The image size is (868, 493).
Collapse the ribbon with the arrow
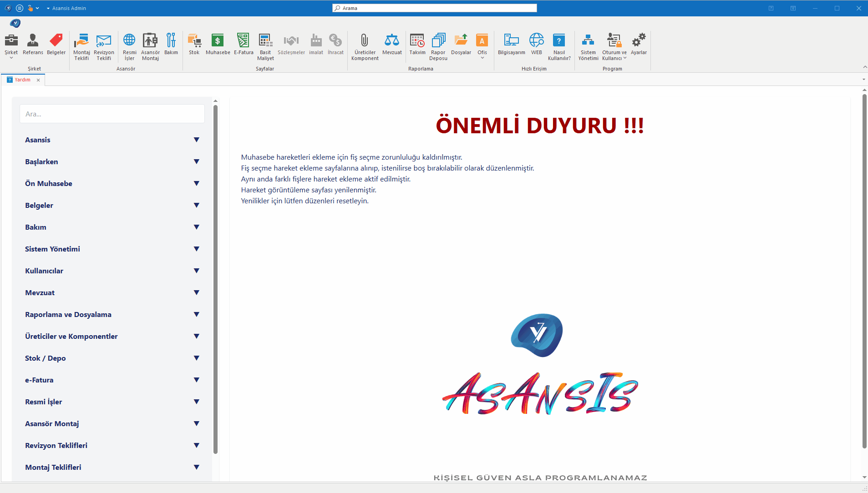pyautogui.click(x=865, y=67)
